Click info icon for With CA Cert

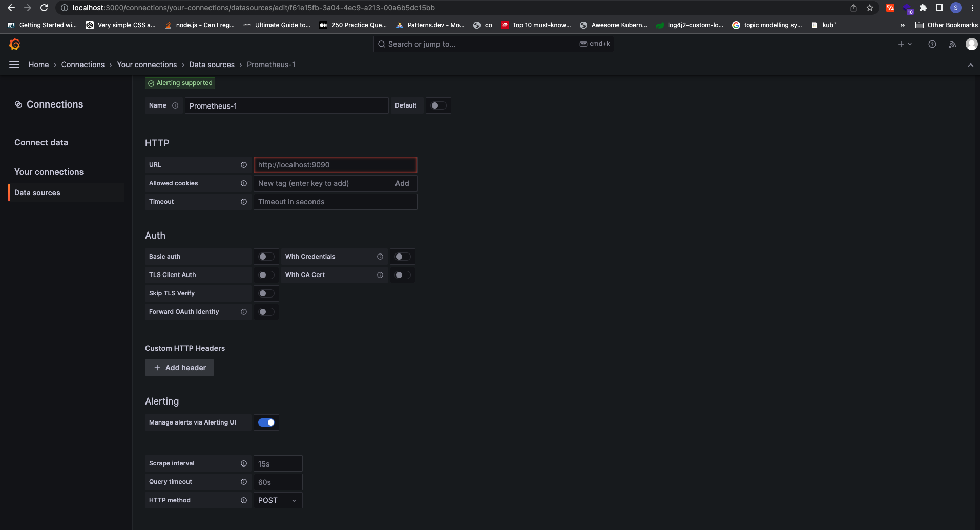(x=380, y=275)
